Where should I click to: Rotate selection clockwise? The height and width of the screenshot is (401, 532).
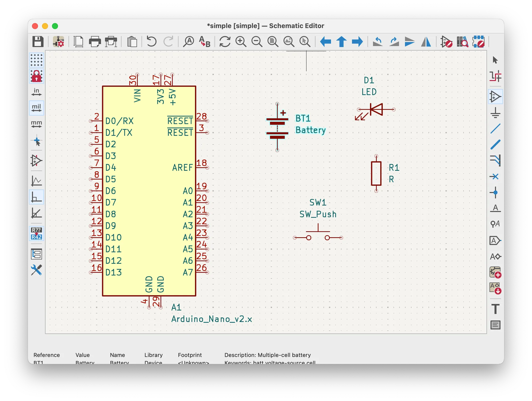tap(394, 42)
